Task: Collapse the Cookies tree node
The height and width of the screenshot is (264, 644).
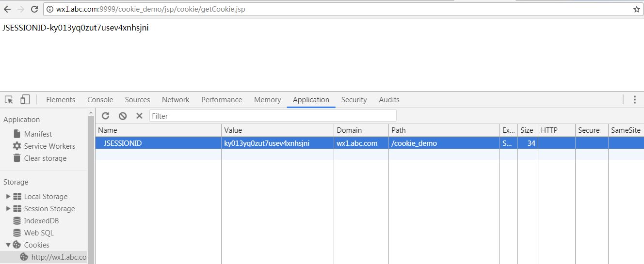Action: 8,245
